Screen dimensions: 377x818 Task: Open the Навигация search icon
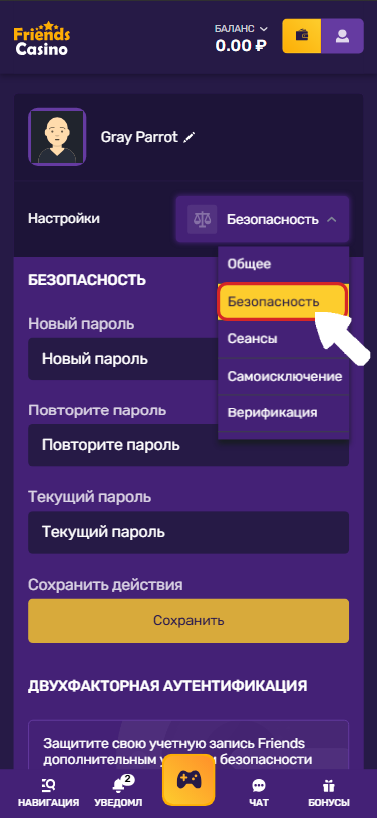coord(48,785)
